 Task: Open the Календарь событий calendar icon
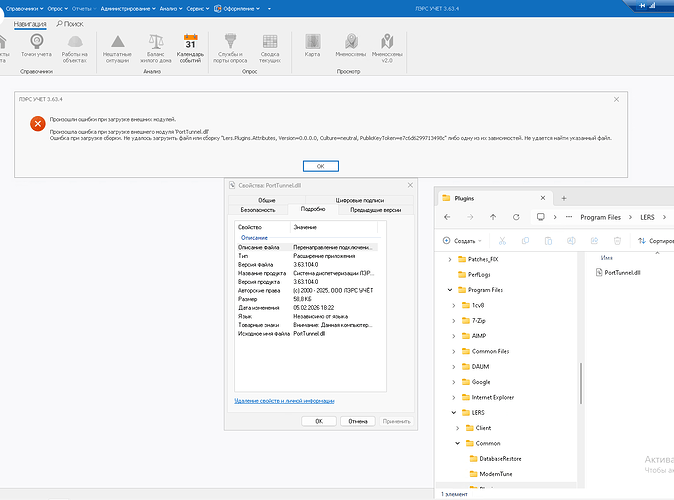(190, 42)
